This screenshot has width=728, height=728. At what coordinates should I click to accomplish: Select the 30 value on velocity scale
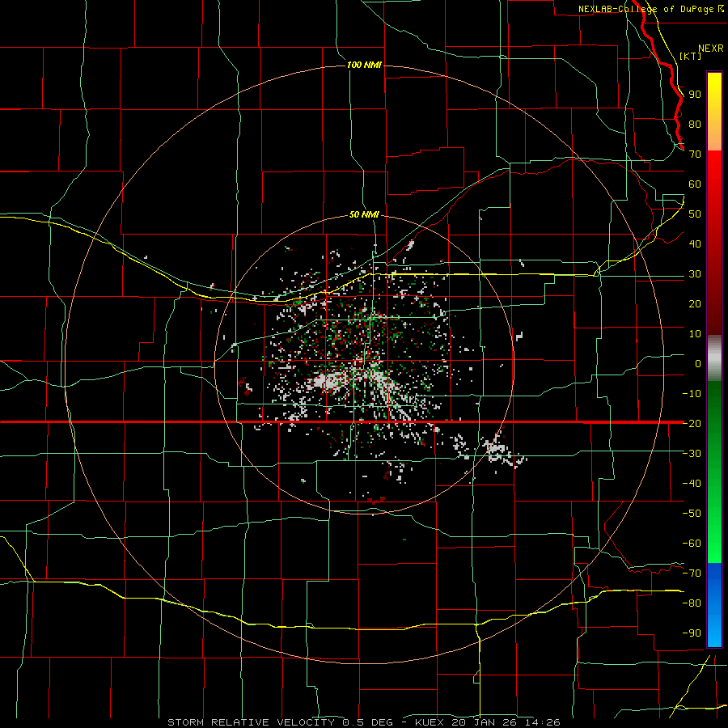coord(695,274)
